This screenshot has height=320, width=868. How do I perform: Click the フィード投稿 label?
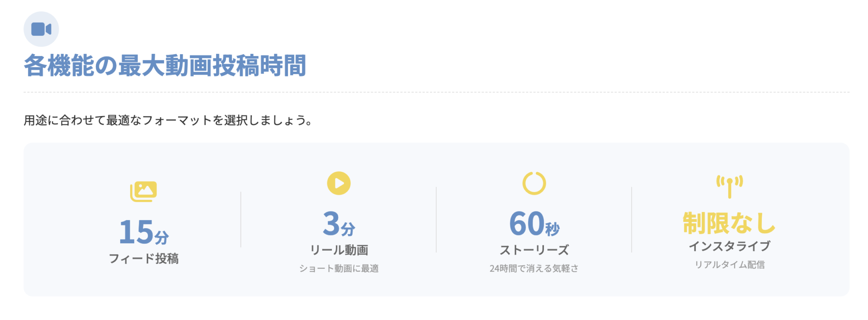pyautogui.click(x=143, y=259)
